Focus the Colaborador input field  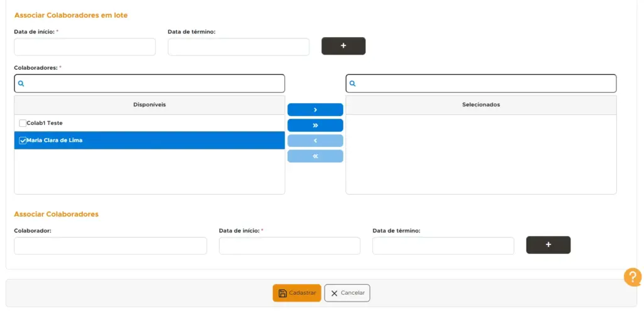tap(111, 246)
